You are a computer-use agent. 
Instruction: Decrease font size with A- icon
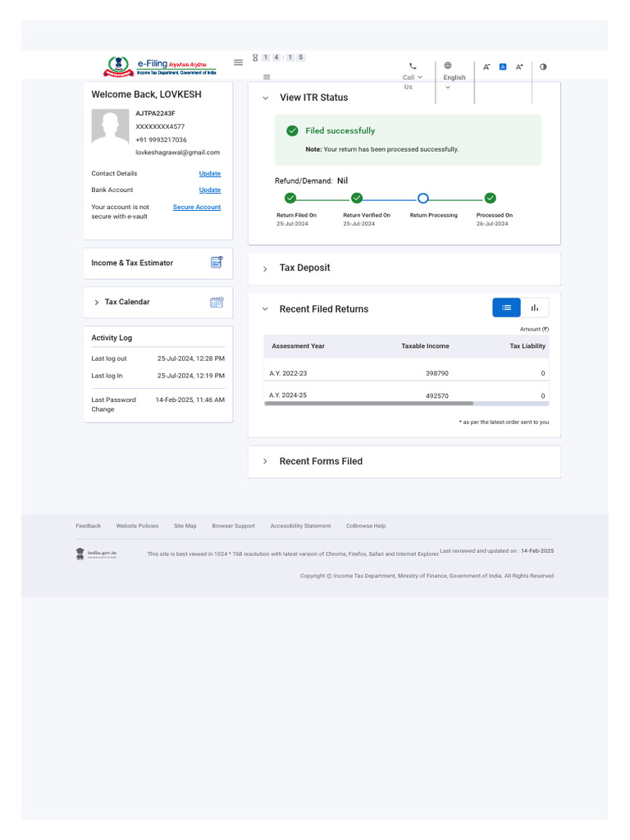[486, 67]
